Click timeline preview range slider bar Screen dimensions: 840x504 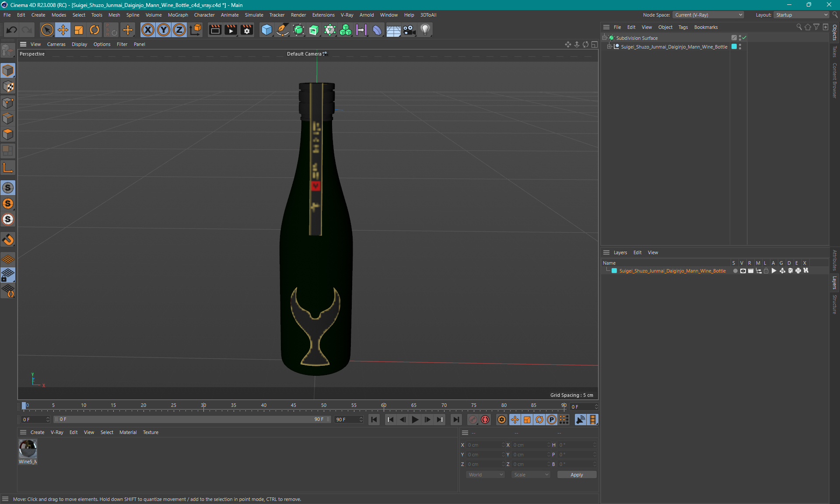[192, 419]
